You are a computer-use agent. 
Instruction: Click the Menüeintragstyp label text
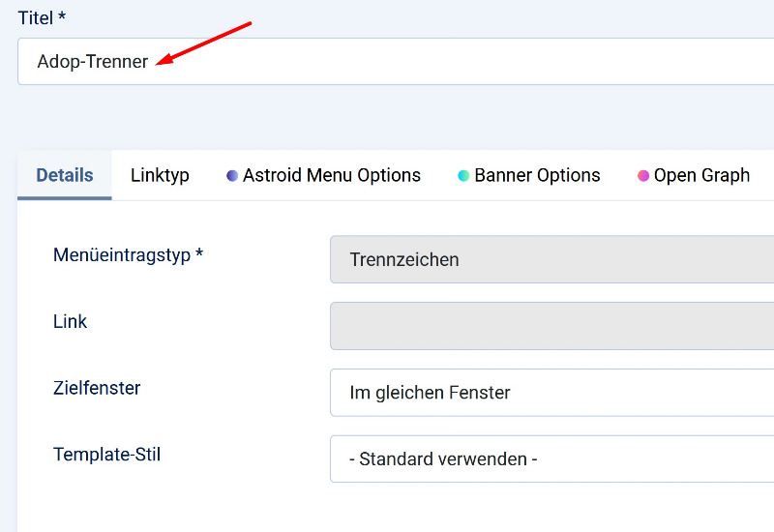pyautogui.click(x=122, y=255)
